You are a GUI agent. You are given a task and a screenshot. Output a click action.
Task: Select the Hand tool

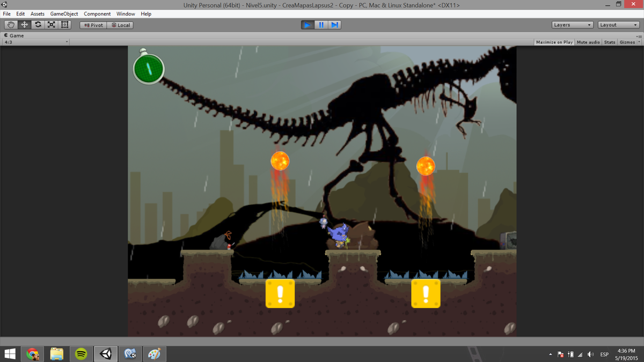(11, 25)
